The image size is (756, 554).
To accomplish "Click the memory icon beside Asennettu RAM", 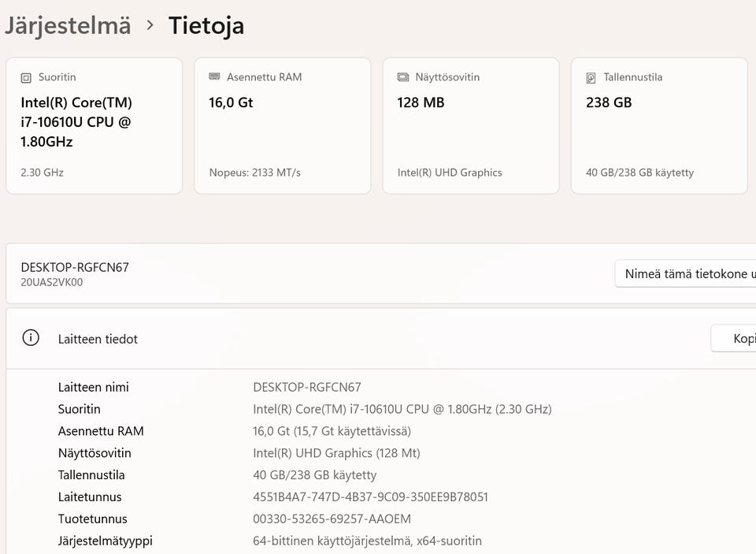I will point(214,76).
